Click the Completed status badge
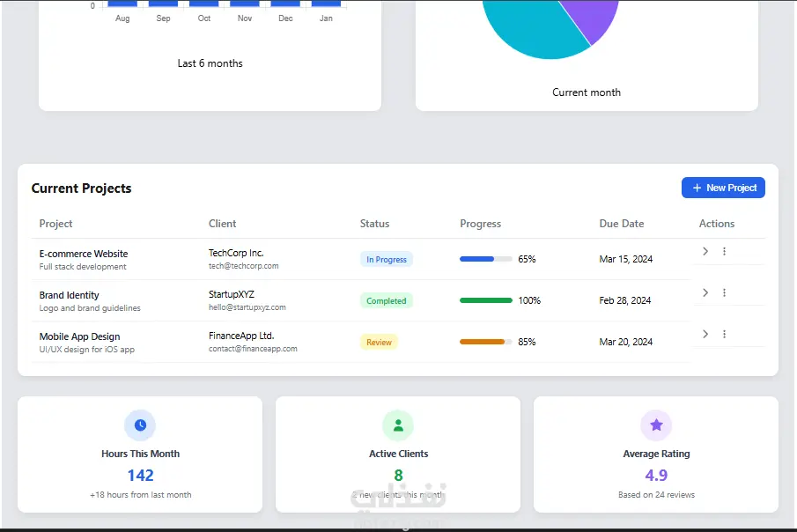Image resolution: width=797 pixels, height=532 pixels. [387, 300]
